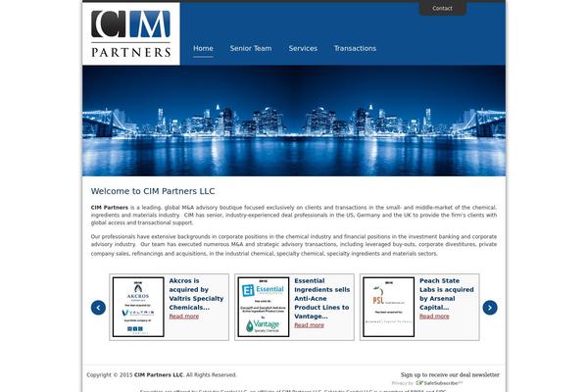Click the SafeSubscribe badge
Image resolution: width=588 pixels, height=392 pixels.
[439, 383]
